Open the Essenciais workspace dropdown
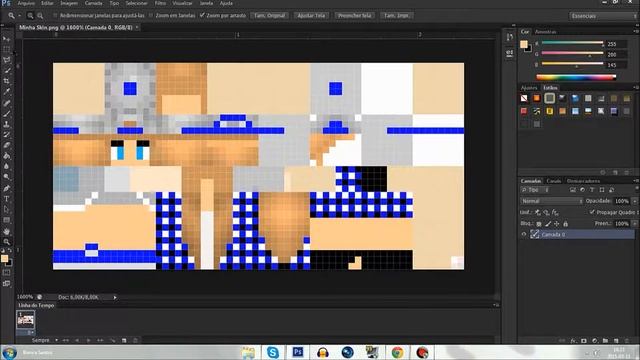Viewport: 640px width, 360px height. [x=602, y=16]
